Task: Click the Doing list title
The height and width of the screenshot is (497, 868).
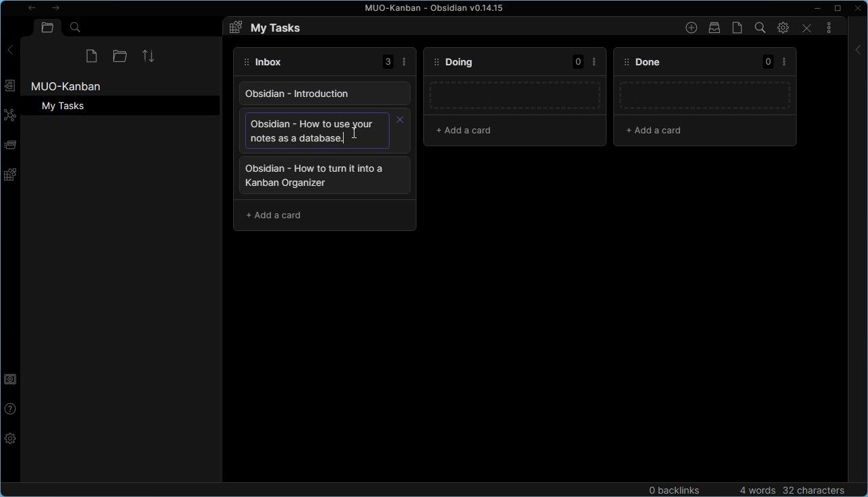Action: (x=458, y=62)
